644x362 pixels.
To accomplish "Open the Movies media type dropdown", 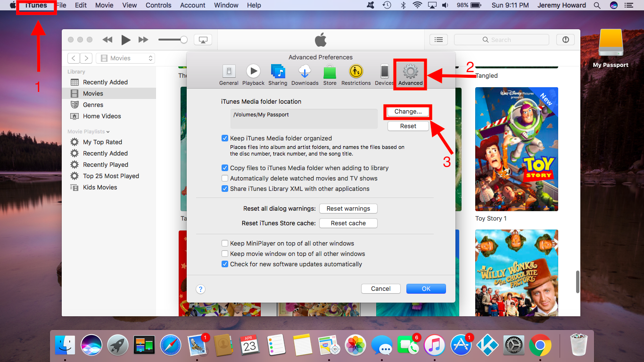I will coord(125,58).
